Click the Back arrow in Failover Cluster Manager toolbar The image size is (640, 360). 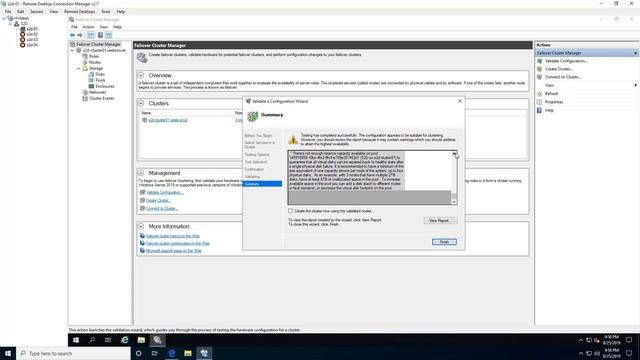tap(72, 35)
